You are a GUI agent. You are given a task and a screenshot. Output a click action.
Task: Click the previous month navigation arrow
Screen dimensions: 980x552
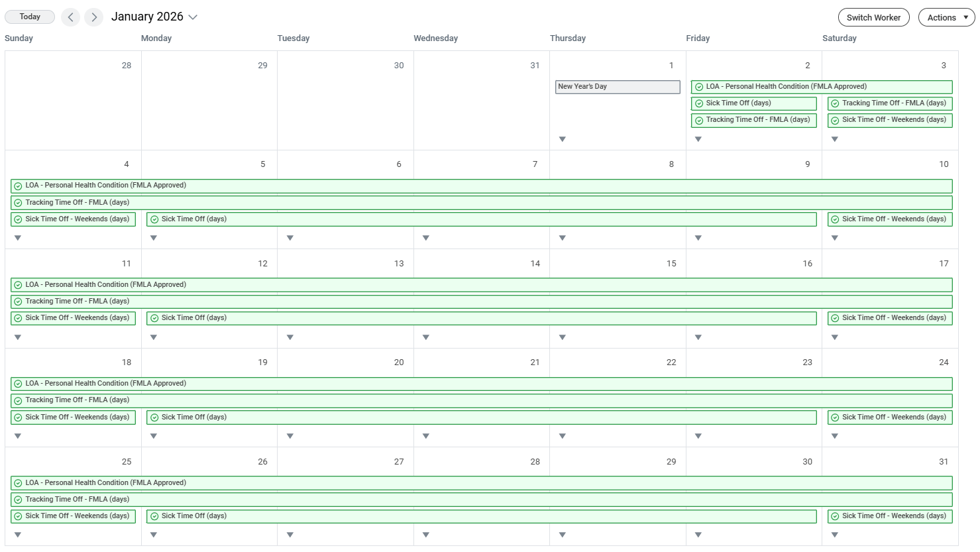click(x=70, y=17)
